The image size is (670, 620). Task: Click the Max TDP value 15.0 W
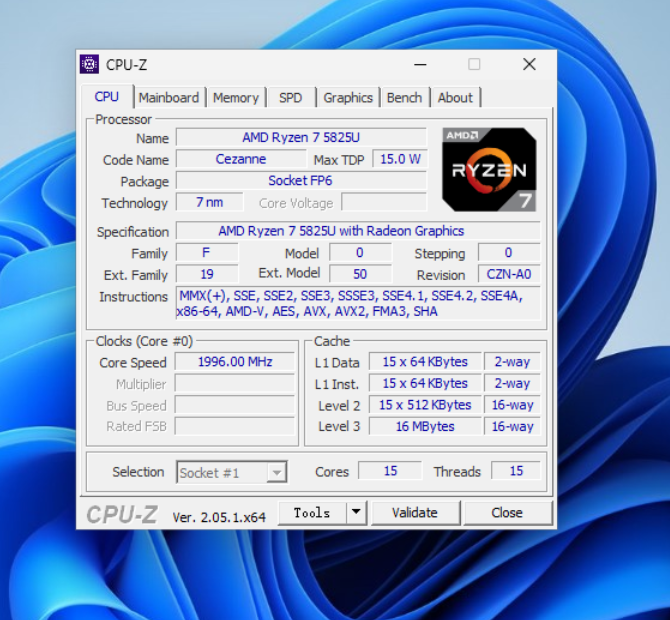(x=400, y=159)
